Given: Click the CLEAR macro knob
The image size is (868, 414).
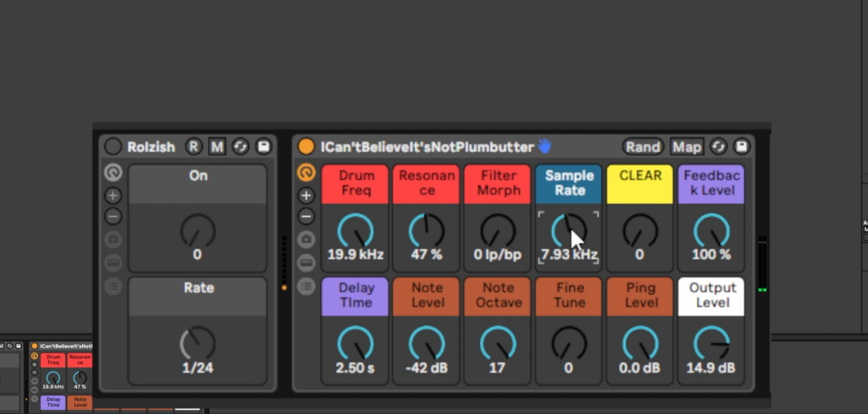Looking at the screenshot, I should [x=641, y=231].
